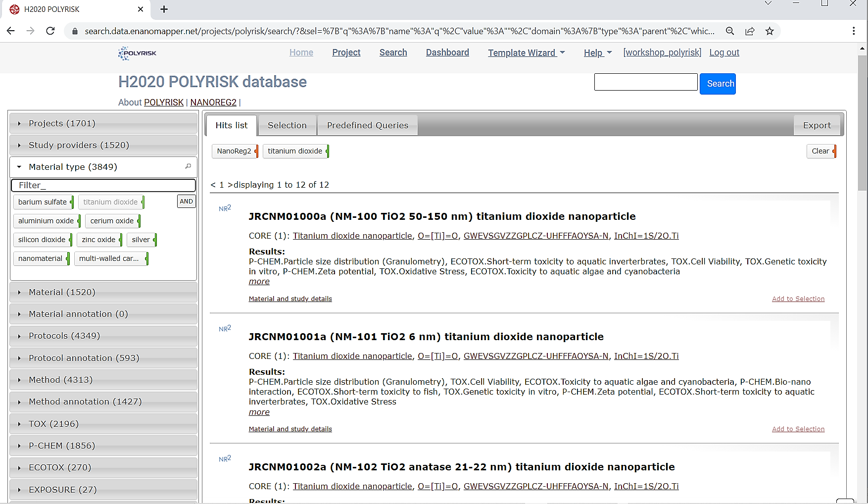Add JRCNM01000a to selection link
The width and height of the screenshot is (868, 504).
(798, 299)
